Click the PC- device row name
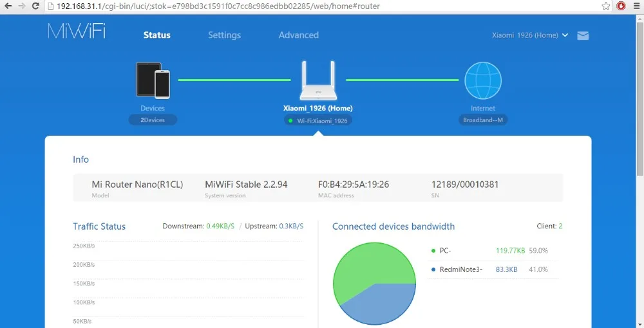 tap(445, 251)
